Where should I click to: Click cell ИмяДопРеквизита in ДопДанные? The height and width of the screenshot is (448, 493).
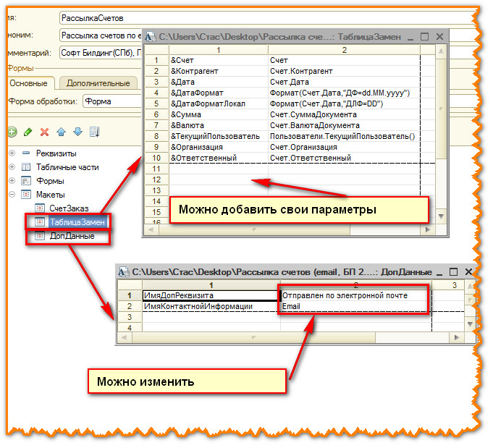[x=212, y=297]
